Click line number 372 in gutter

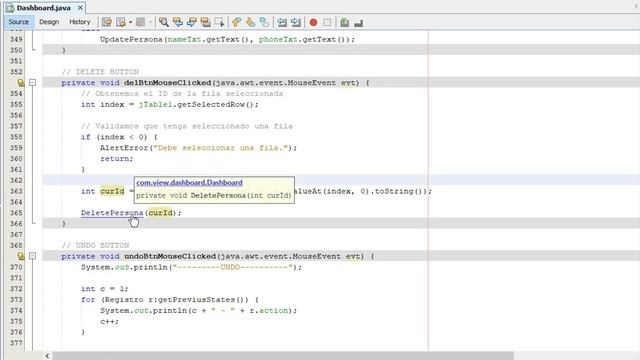point(16,289)
